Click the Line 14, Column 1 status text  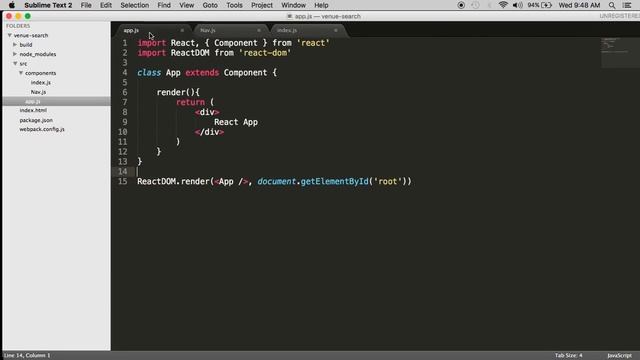coord(27,355)
